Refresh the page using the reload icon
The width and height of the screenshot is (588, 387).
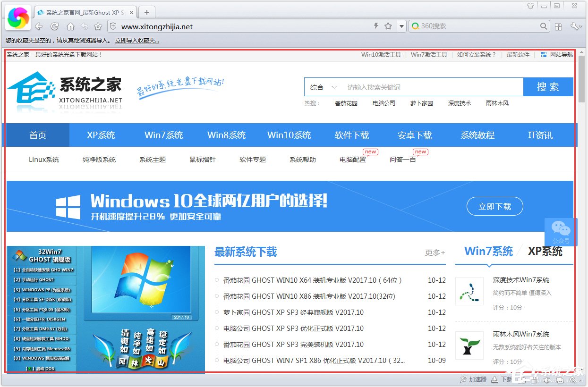click(x=54, y=26)
